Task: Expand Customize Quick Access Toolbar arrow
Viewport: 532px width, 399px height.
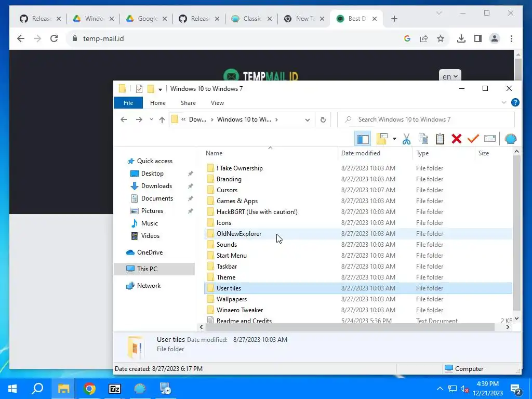Action: (160, 89)
